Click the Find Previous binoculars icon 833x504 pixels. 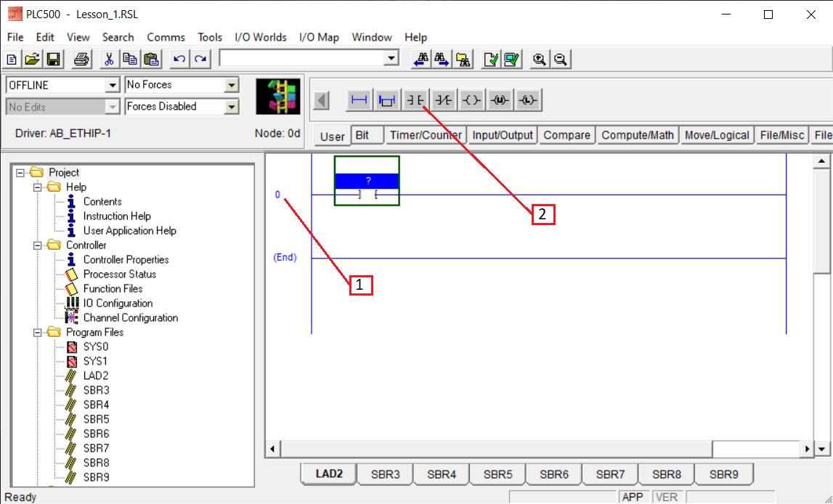click(x=420, y=59)
